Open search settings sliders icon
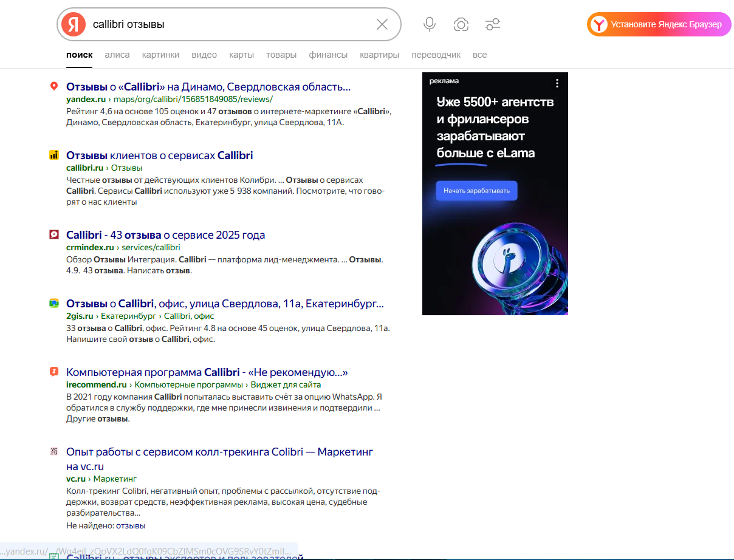 pos(493,24)
